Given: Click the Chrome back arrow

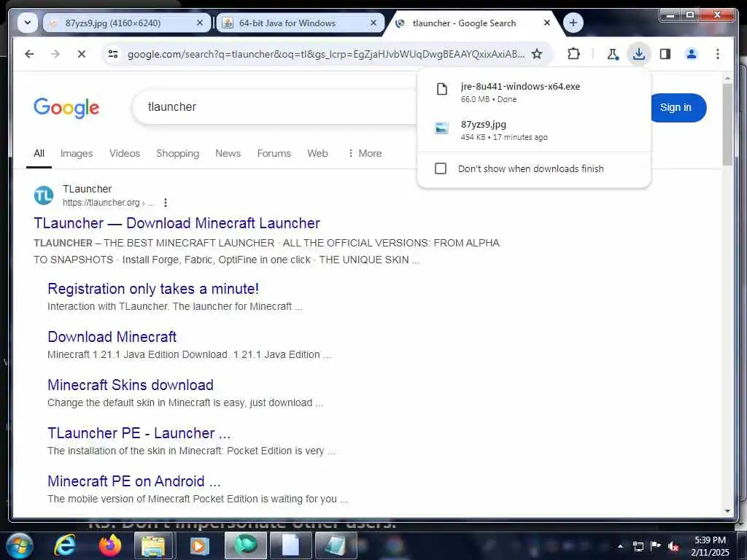Looking at the screenshot, I should [29, 54].
